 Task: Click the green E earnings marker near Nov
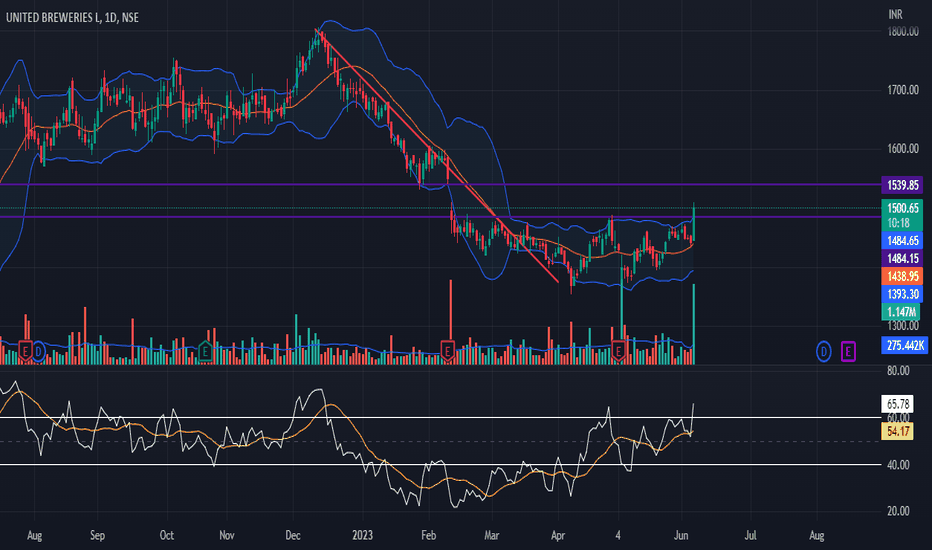click(205, 351)
